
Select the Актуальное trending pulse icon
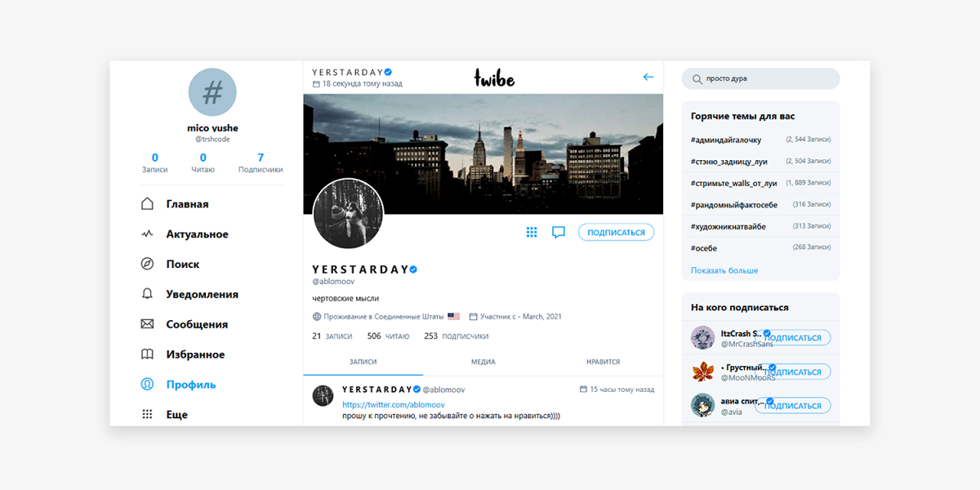(x=147, y=234)
